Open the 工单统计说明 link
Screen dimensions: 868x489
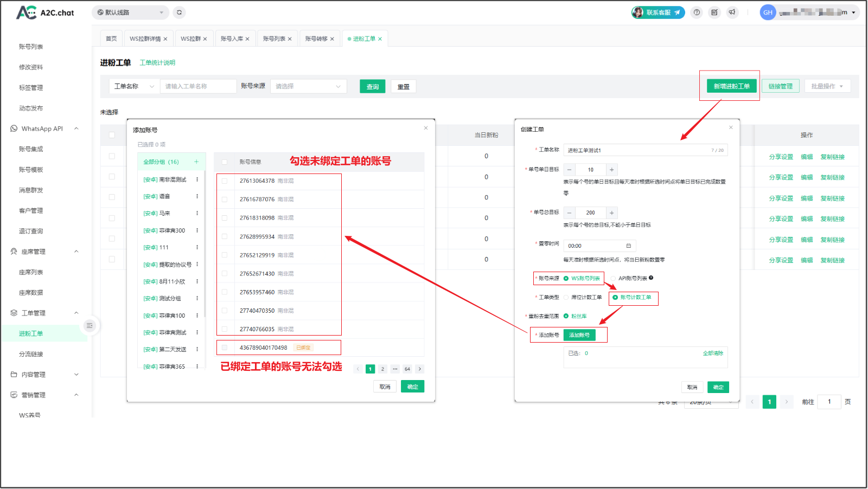(x=157, y=63)
